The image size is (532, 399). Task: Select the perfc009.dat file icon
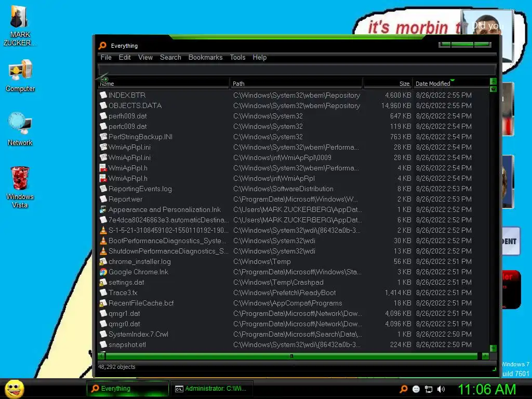click(103, 126)
